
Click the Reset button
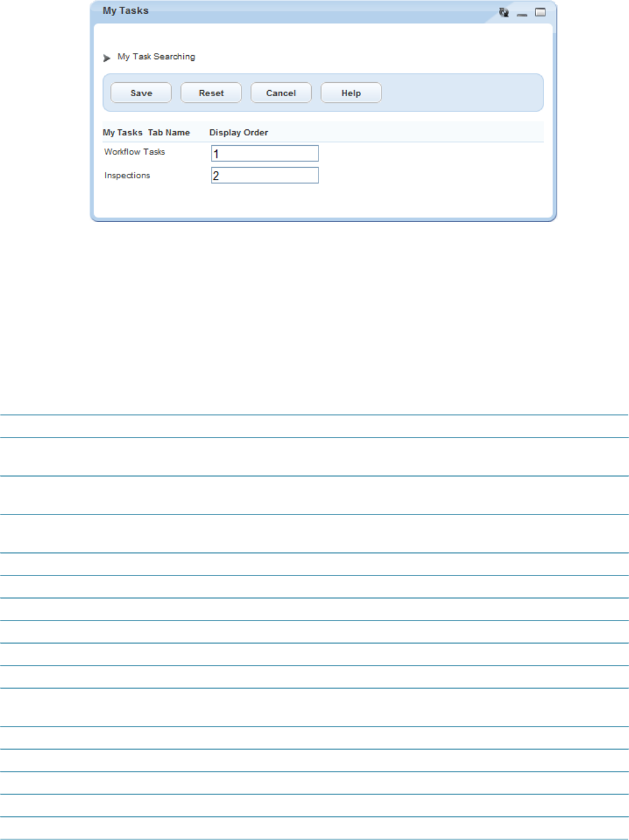tap(211, 93)
